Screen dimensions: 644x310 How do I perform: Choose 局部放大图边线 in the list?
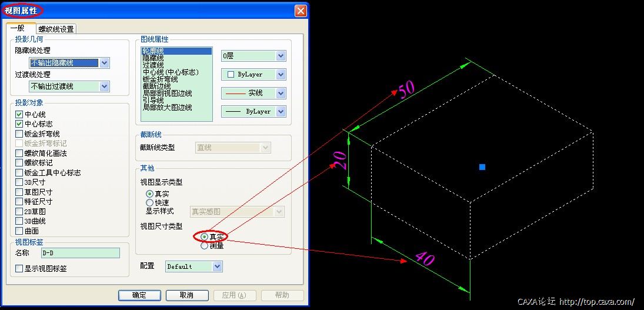[167, 108]
